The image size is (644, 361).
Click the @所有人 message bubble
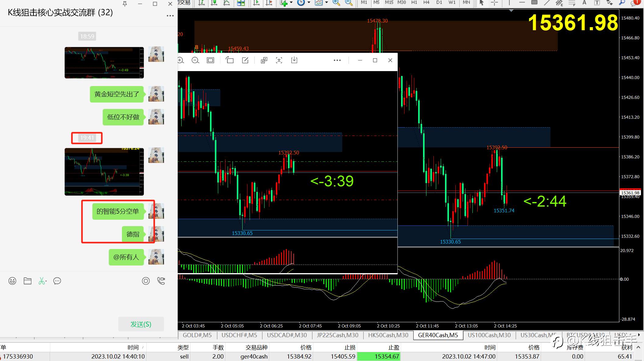point(126,257)
